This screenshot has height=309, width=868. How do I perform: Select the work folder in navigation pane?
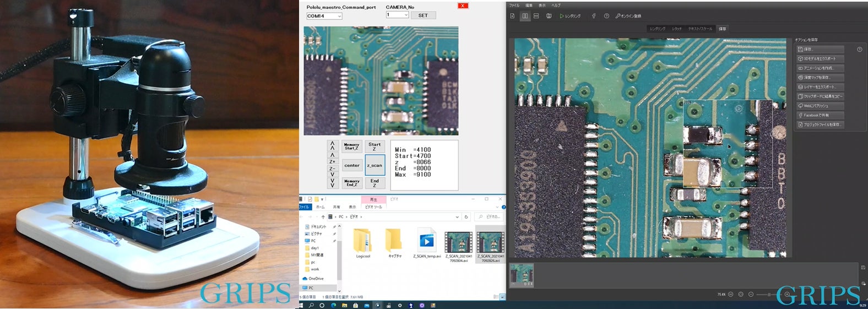314,269
